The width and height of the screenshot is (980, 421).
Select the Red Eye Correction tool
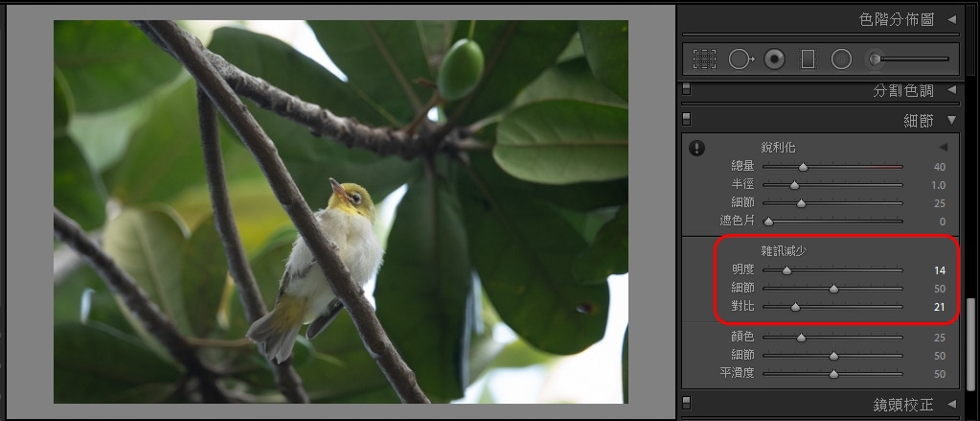774,59
